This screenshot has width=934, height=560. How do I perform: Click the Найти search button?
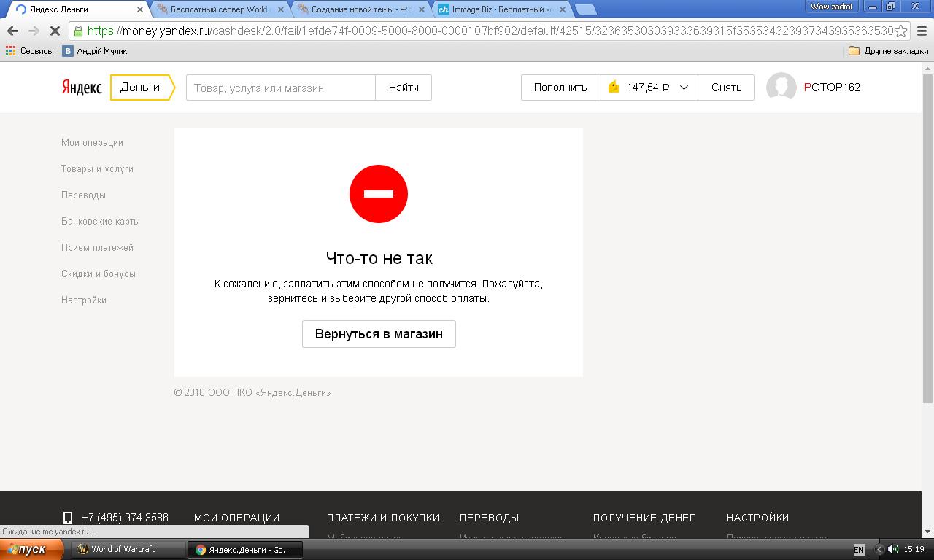point(404,87)
